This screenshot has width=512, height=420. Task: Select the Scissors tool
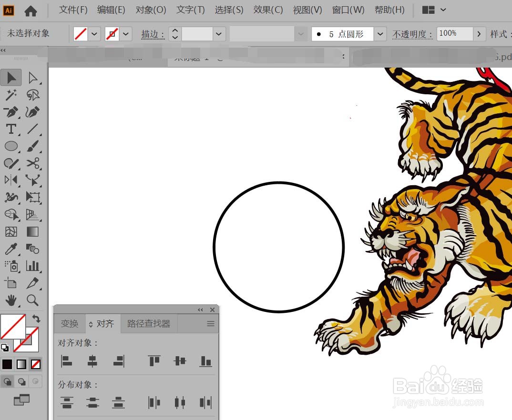(x=32, y=163)
